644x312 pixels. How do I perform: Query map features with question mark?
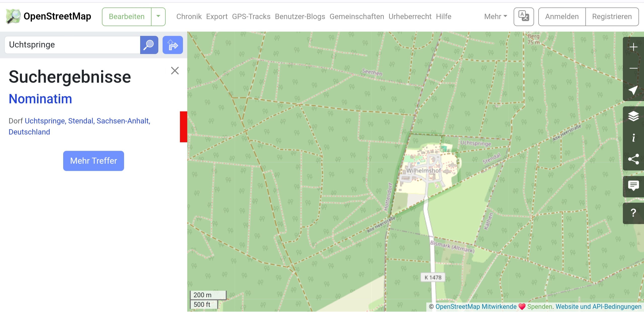(x=633, y=213)
